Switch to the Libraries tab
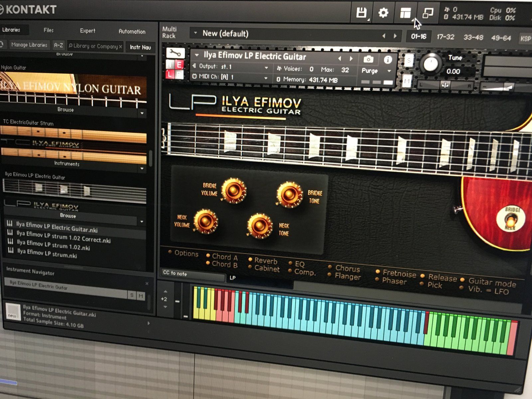The height and width of the screenshot is (399, 532). [11, 30]
